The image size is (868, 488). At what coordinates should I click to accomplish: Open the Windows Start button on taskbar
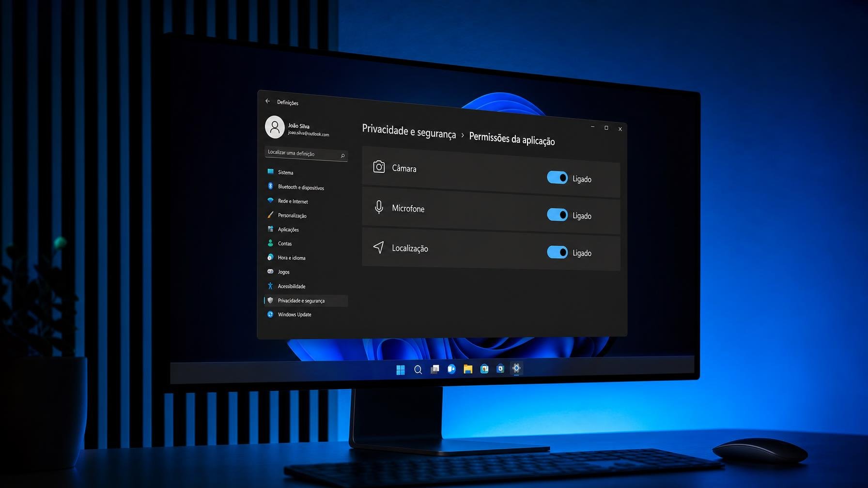click(x=401, y=370)
